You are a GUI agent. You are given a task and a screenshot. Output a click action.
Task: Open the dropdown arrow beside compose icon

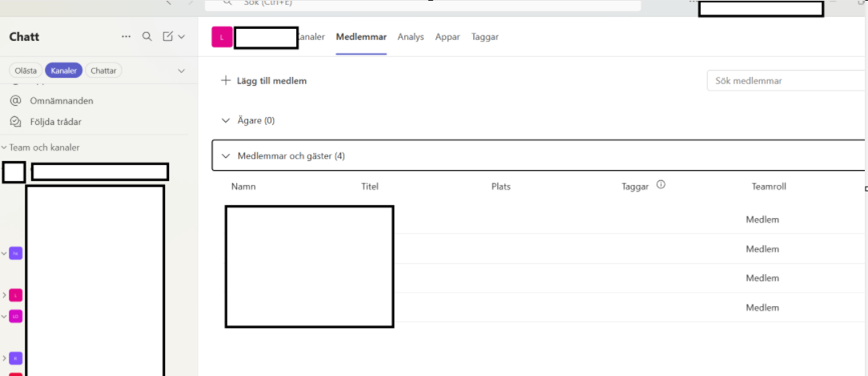181,37
